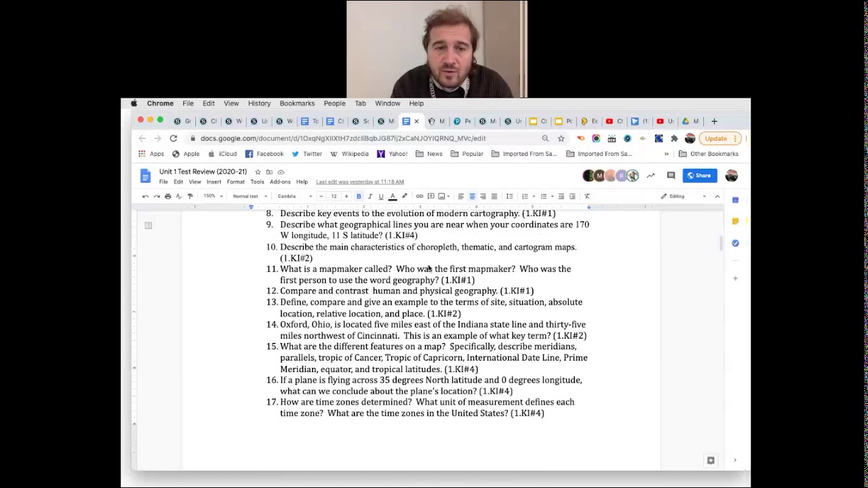Click the font size field showing 12
The image size is (868, 488).
coord(334,197)
